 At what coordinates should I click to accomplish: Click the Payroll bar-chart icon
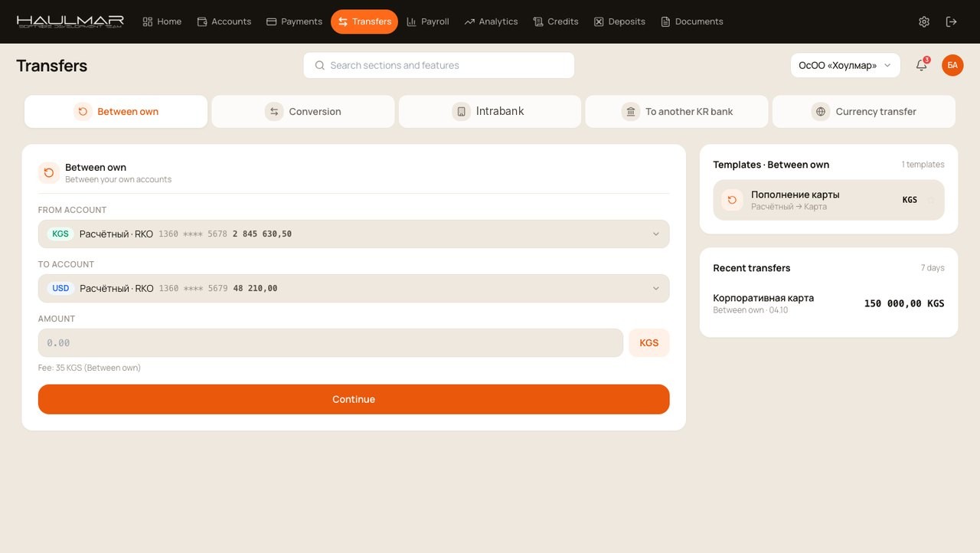click(x=412, y=21)
